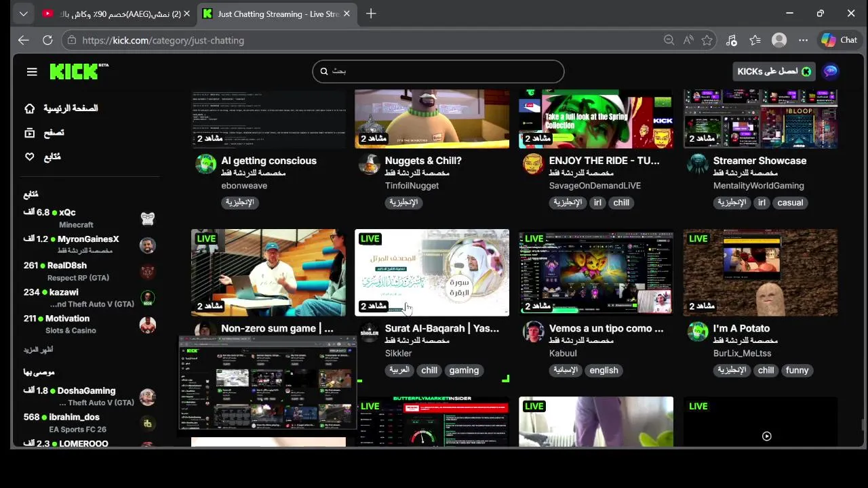Image resolution: width=868 pixels, height=488 pixels.
Task: Reload the page with refresh icon
Action: coord(47,40)
